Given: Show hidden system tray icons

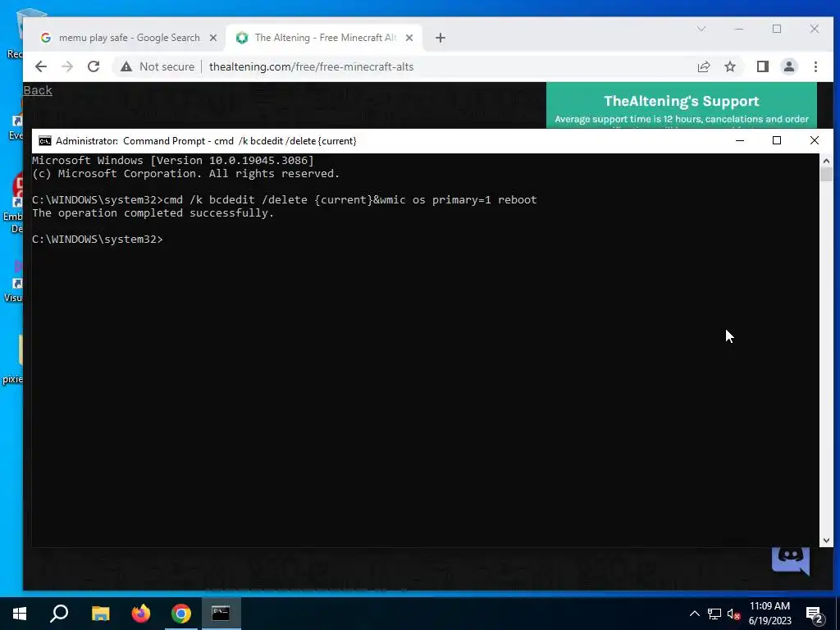Looking at the screenshot, I should pos(694,614).
